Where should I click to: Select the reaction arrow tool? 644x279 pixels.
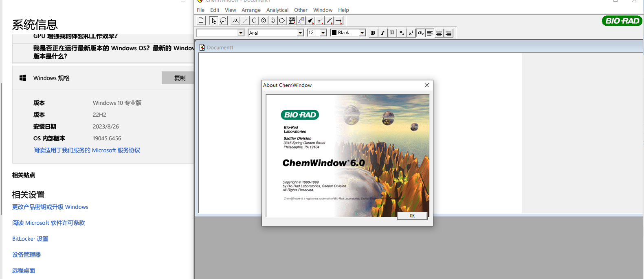point(338,21)
